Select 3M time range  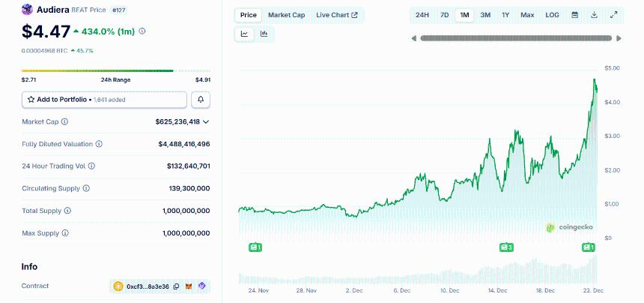[x=485, y=15]
